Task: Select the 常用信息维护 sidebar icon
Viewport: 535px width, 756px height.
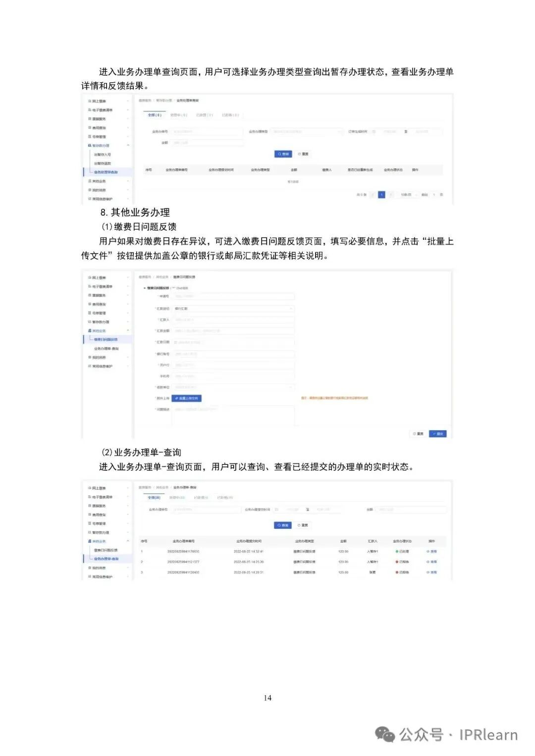Action: click(90, 198)
